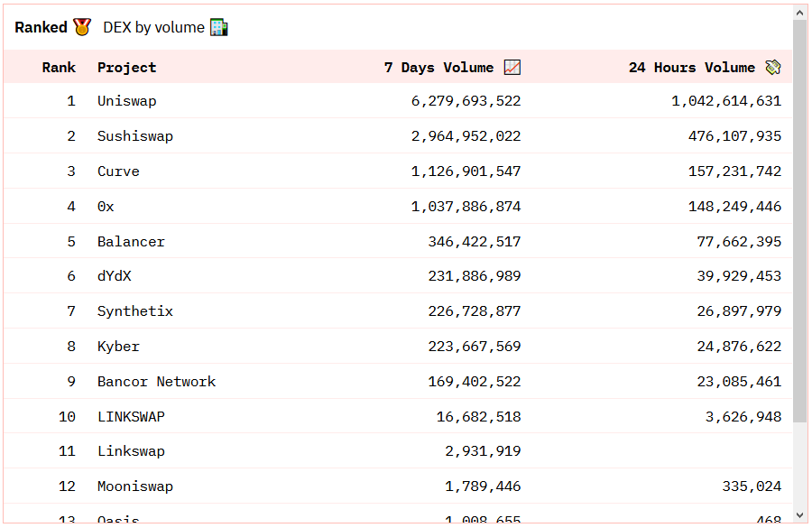
Task: Click the money icon in 24 Hours Volume header
Action: [773, 68]
